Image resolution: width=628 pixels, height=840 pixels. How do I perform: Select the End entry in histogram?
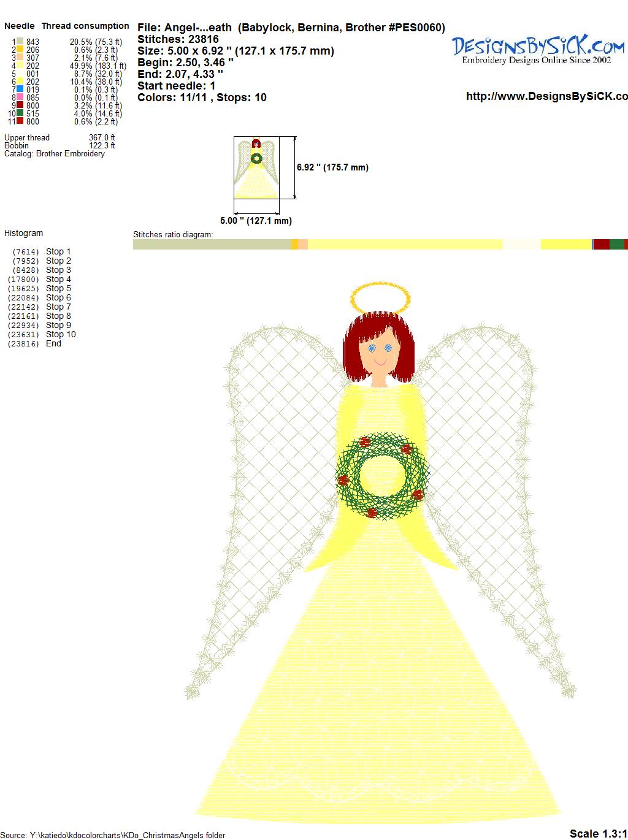click(x=53, y=343)
